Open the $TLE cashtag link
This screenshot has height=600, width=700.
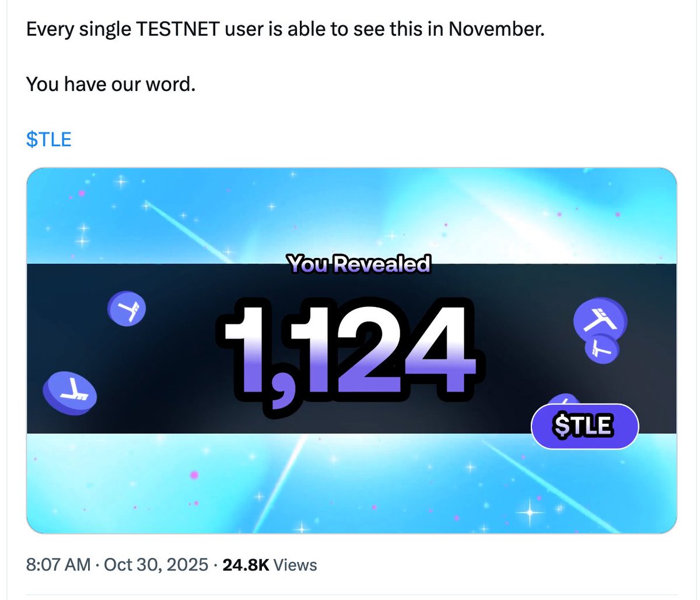click(x=49, y=139)
